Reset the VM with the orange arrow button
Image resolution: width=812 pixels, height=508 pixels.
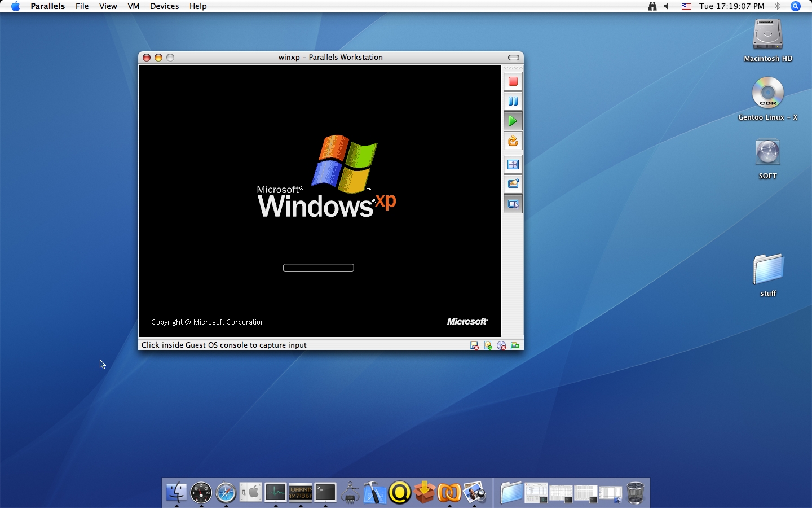pyautogui.click(x=513, y=141)
